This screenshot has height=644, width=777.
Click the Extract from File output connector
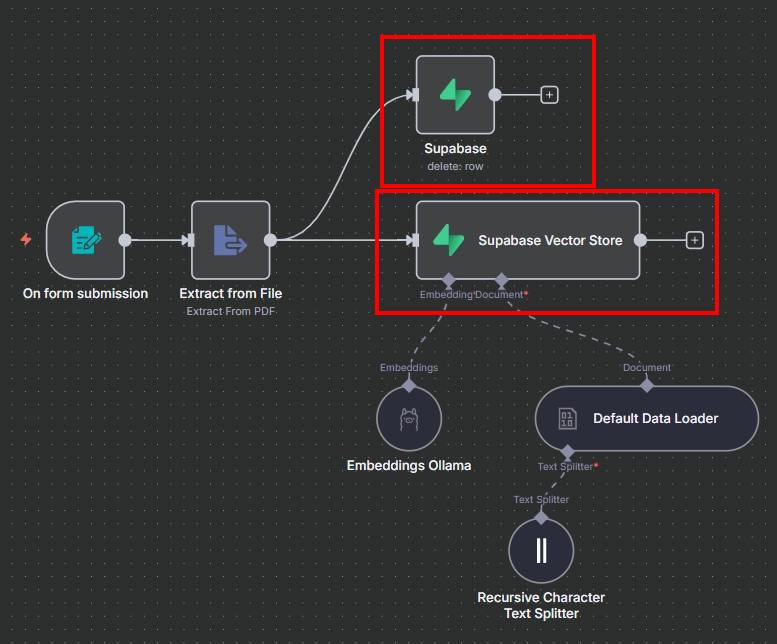click(x=270, y=240)
